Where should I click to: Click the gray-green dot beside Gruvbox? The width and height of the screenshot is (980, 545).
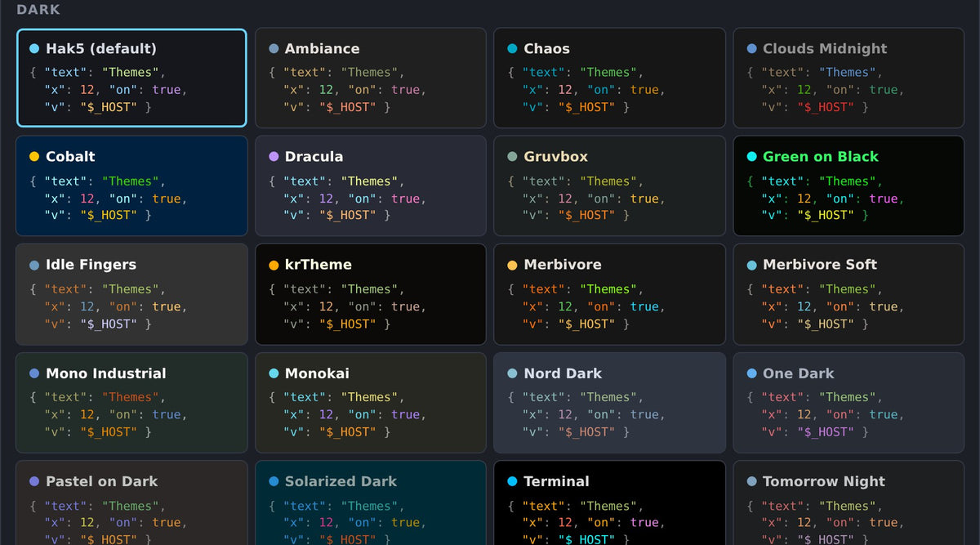pyautogui.click(x=512, y=157)
